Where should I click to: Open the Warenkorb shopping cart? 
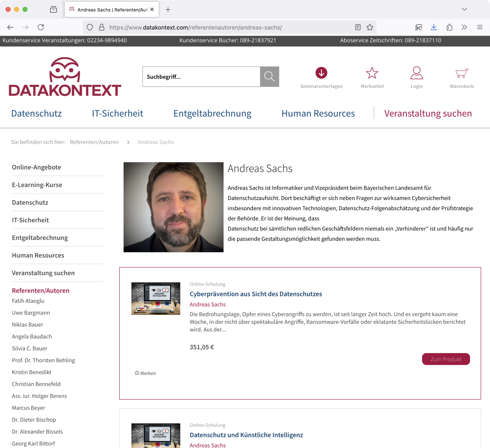click(462, 73)
